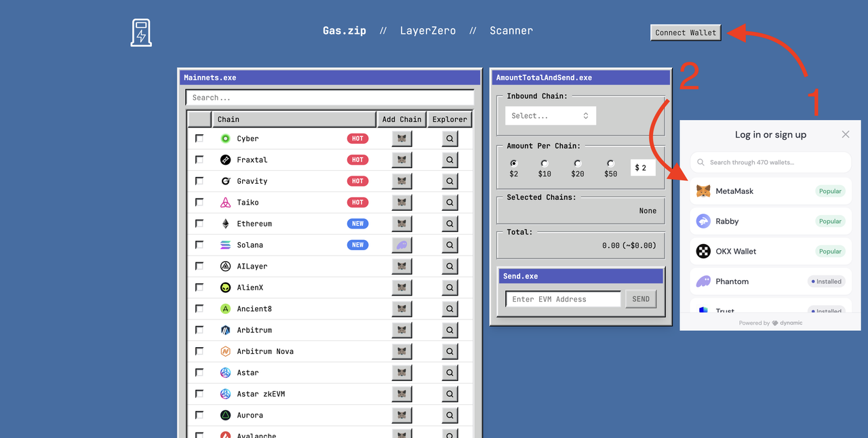Select MetaMask wallet in login list

770,191
